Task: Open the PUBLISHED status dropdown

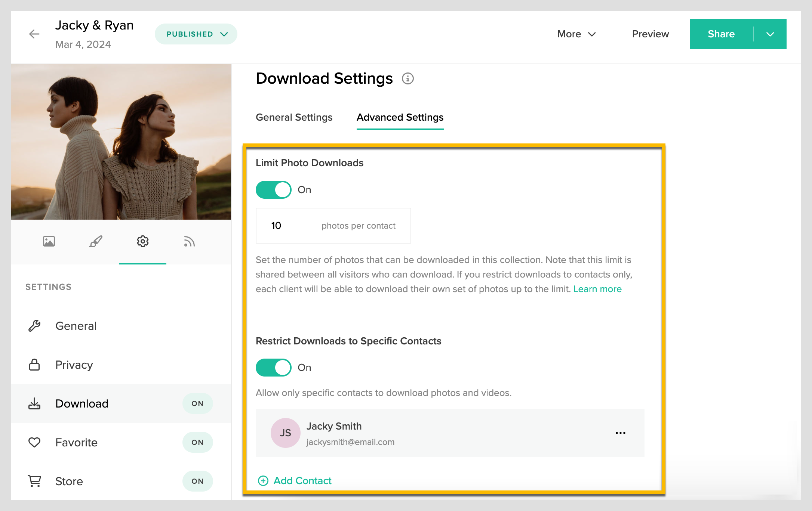Action: (x=196, y=34)
